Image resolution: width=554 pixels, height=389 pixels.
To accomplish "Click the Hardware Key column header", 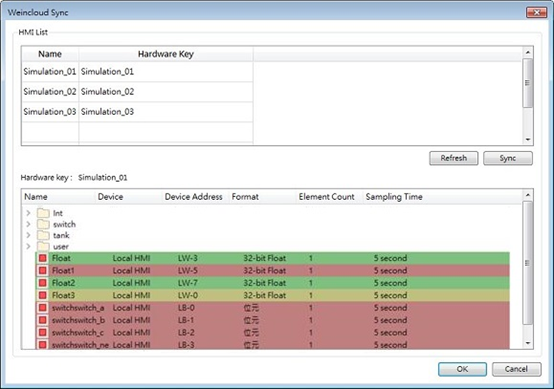I will (166, 54).
